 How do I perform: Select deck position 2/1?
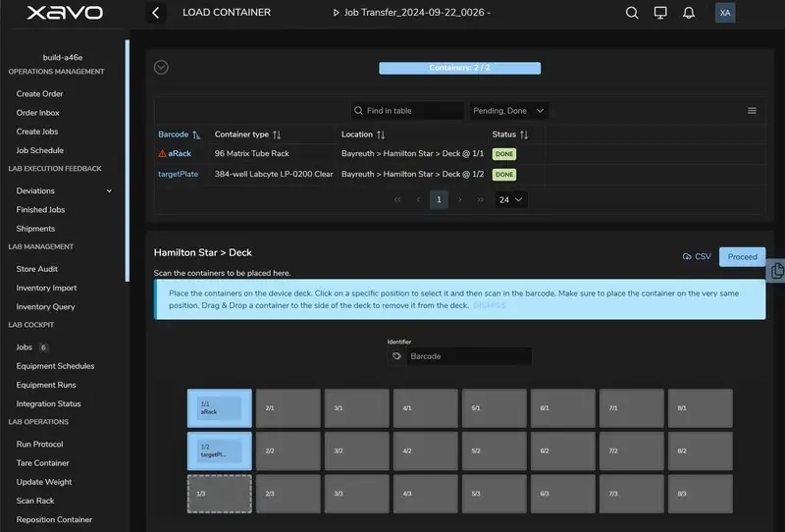pyautogui.click(x=288, y=408)
